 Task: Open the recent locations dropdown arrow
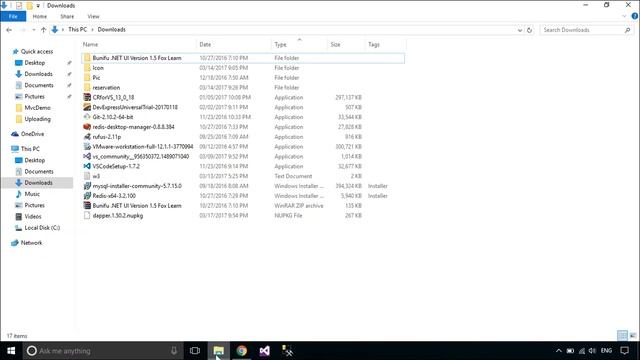(33, 30)
